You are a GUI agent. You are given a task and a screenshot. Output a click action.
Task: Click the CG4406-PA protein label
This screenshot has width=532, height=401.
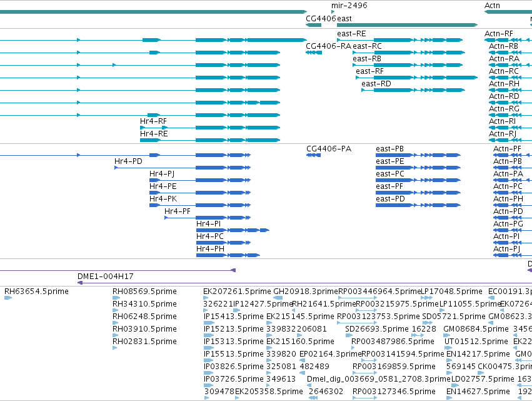(x=329, y=149)
